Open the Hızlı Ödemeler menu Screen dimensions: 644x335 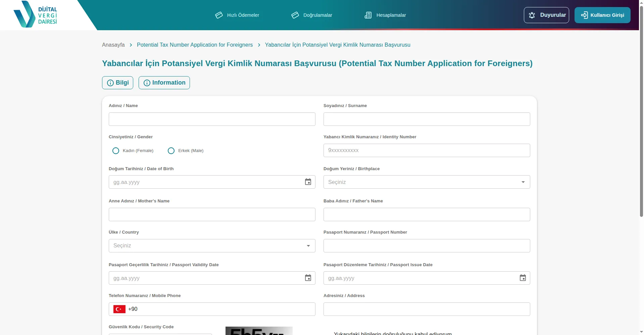pos(237,15)
